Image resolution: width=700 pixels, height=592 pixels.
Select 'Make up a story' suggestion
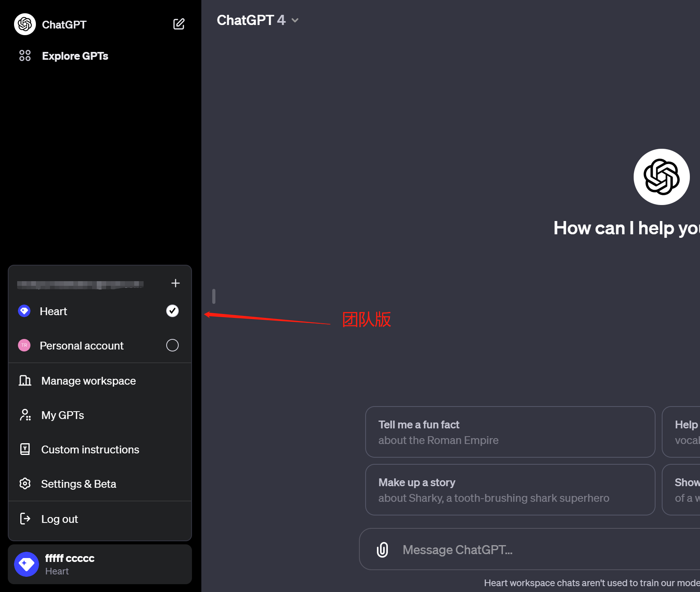pyautogui.click(x=510, y=490)
